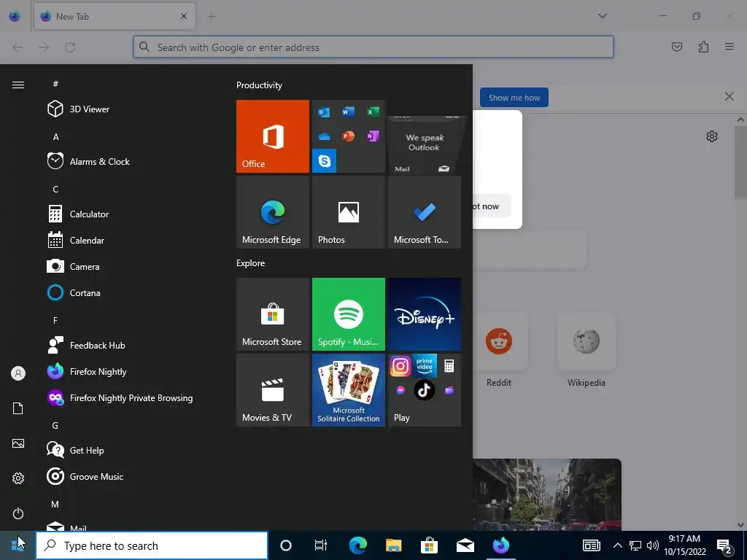
Task: Open Firefox extensions puzzle icon
Action: click(704, 47)
